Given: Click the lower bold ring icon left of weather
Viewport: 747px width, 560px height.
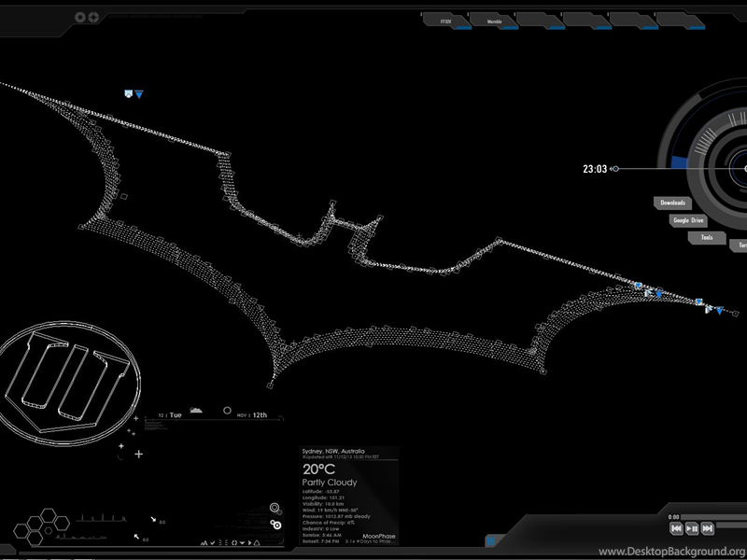Looking at the screenshot, I should coord(275,525).
